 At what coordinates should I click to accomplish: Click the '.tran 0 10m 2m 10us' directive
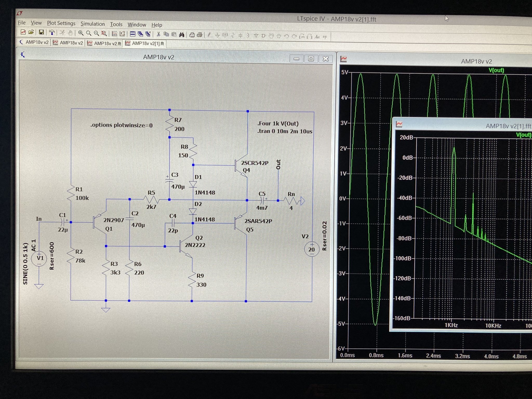click(285, 131)
